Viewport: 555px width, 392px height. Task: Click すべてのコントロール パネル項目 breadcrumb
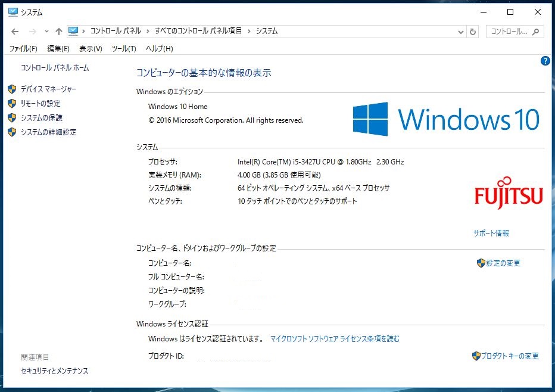tap(198, 31)
